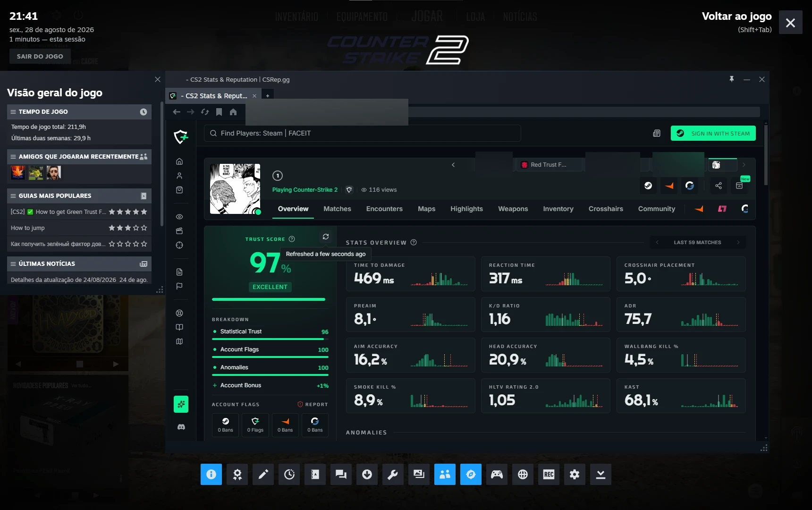
Task: Open the Últimas Notícias section header
Action: tap(79, 264)
